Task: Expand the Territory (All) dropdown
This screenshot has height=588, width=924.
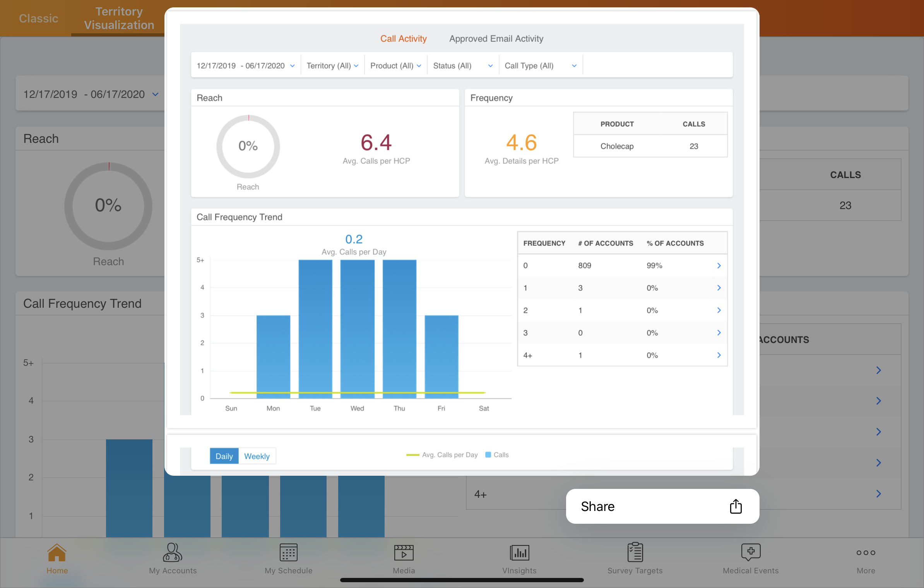Action: click(332, 66)
